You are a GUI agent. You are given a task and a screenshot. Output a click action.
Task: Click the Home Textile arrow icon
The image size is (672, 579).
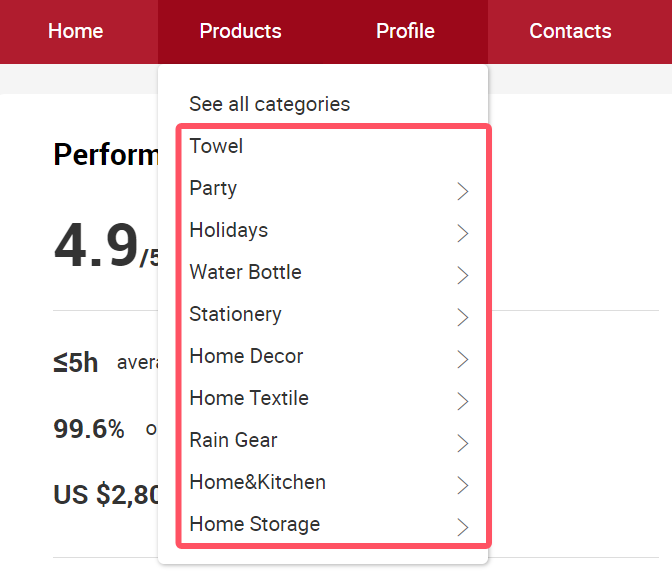click(x=462, y=401)
